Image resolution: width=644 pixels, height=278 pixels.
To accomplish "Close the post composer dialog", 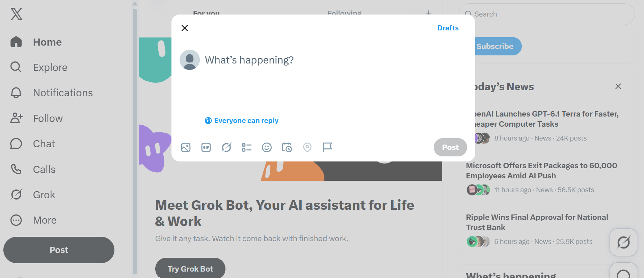I will click(x=185, y=28).
